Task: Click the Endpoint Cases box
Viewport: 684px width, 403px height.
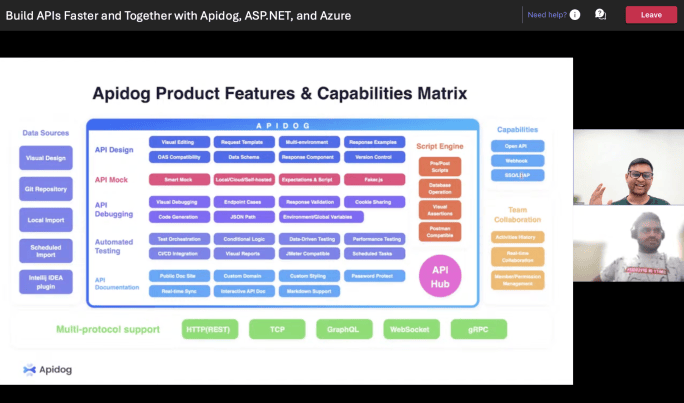Action: click(244, 202)
